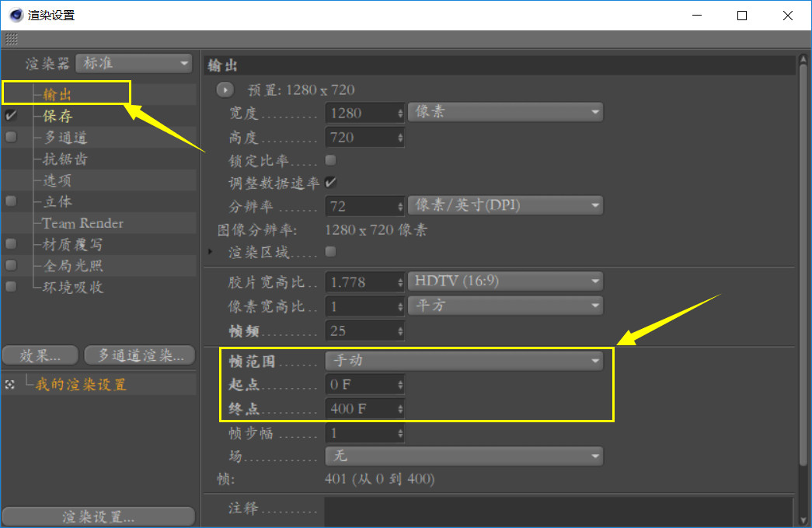Screen dimensions: 812x528
Task: Open the Team Render settings
Action: click(x=83, y=223)
